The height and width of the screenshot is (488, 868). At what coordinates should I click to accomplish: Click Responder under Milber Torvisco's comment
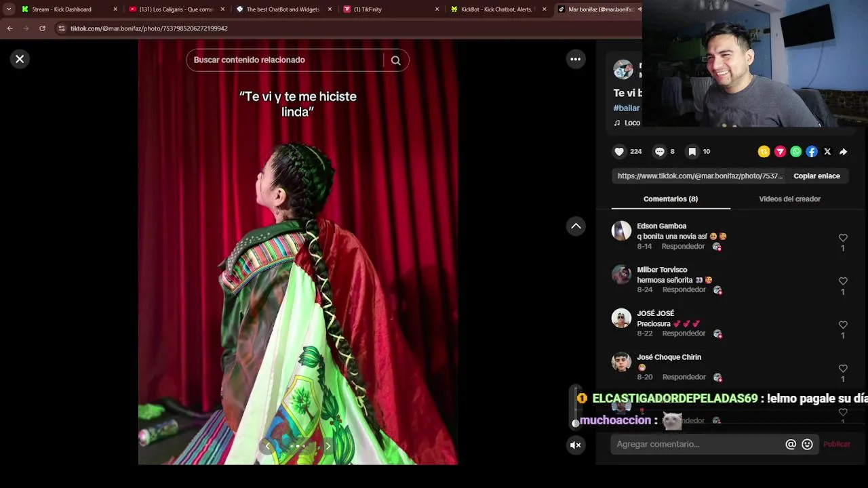684,290
